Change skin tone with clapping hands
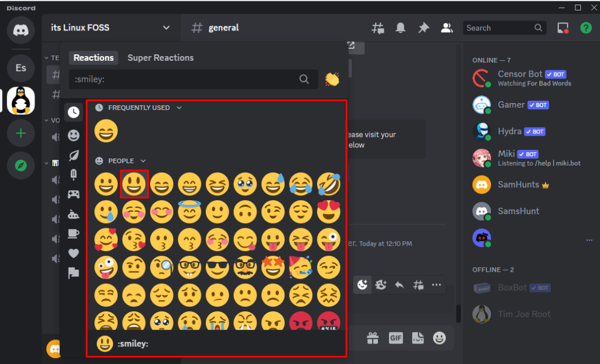Image resolution: width=600 pixels, height=364 pixels. point(332,79)
